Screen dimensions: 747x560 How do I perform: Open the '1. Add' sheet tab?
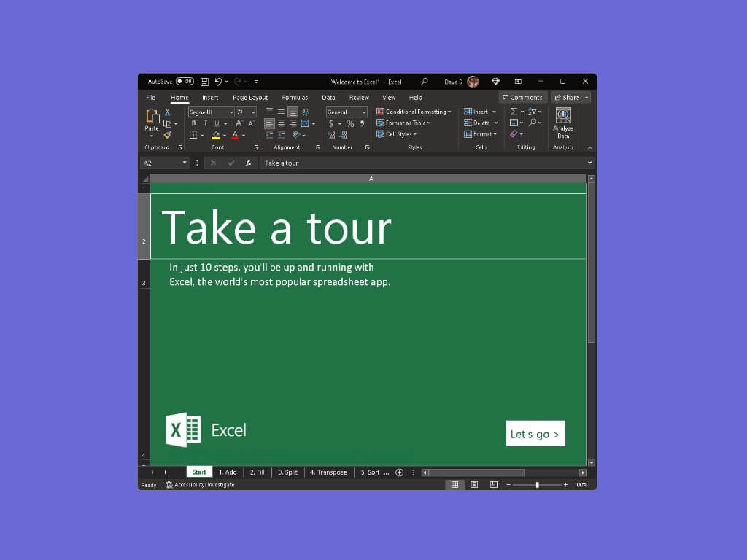(228, 472)
